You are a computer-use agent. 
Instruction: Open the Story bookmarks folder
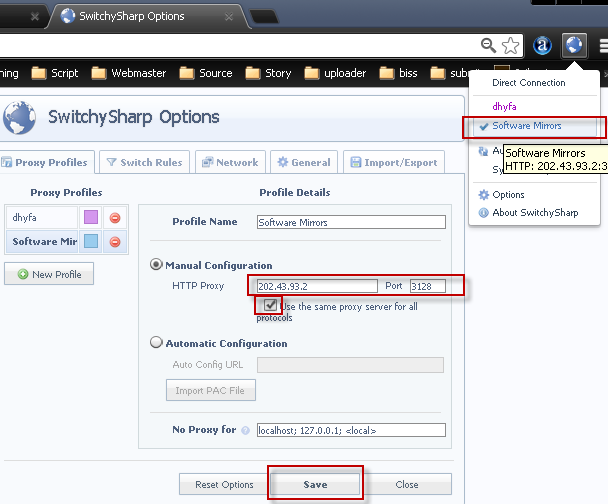point(268,73)
